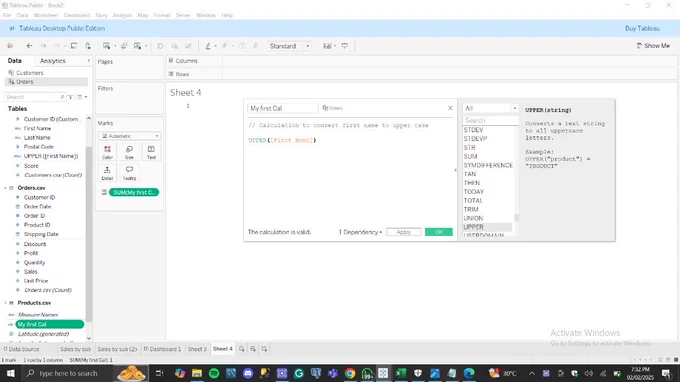Viewport: 680px width, 382px height.
Task: Select the My first Cal field in Data pane
Action: pos(49,324)
